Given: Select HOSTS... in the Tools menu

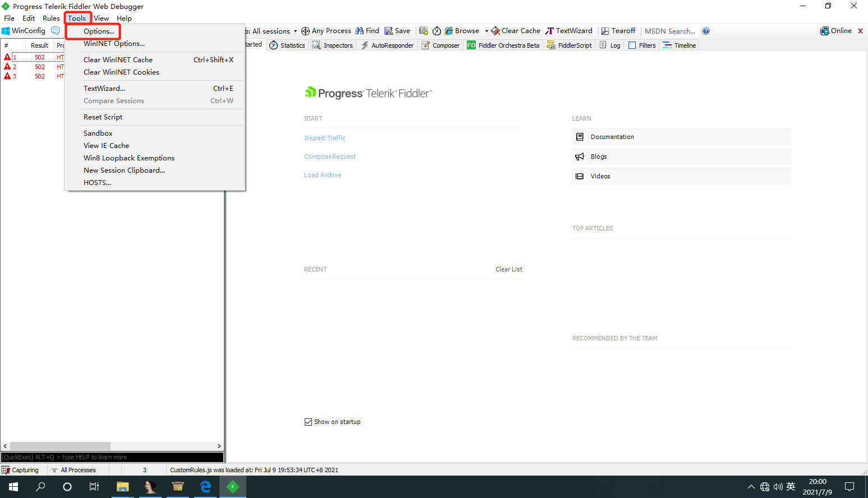Looking at the screenshot, I should (155, 183).
